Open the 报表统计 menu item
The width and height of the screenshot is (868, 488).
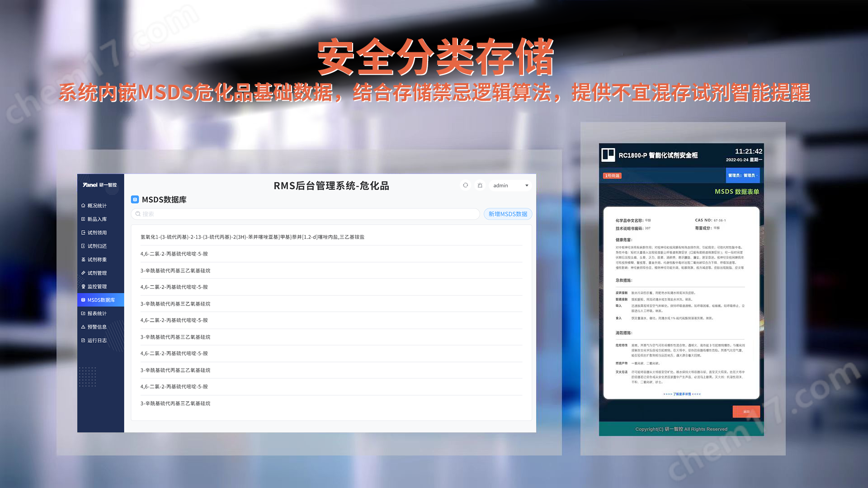[100, 314]
